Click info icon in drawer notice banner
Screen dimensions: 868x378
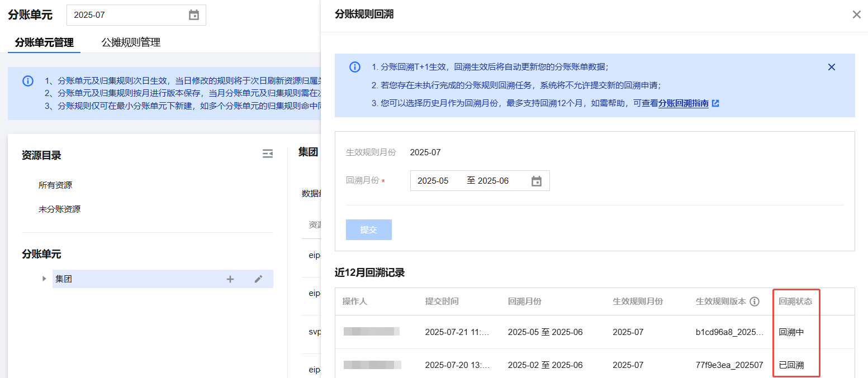pyautogui.click(x=355, y=67)
